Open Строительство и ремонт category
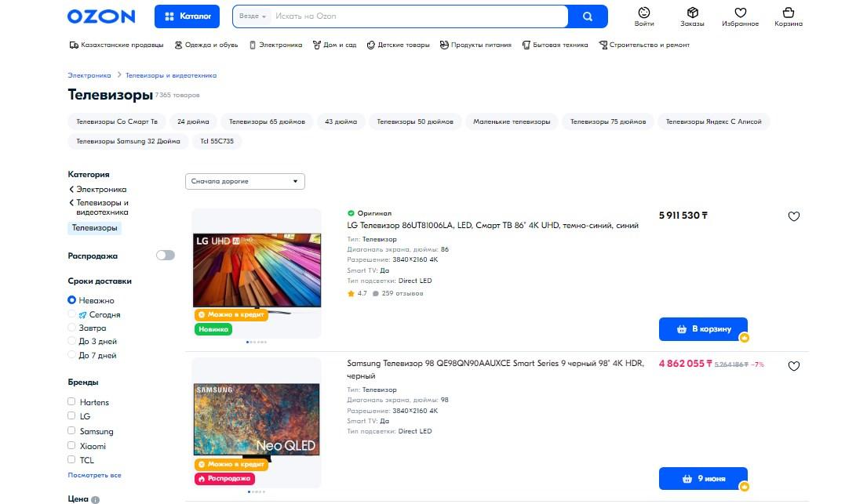Screen dimensions: 856x504 644,45
